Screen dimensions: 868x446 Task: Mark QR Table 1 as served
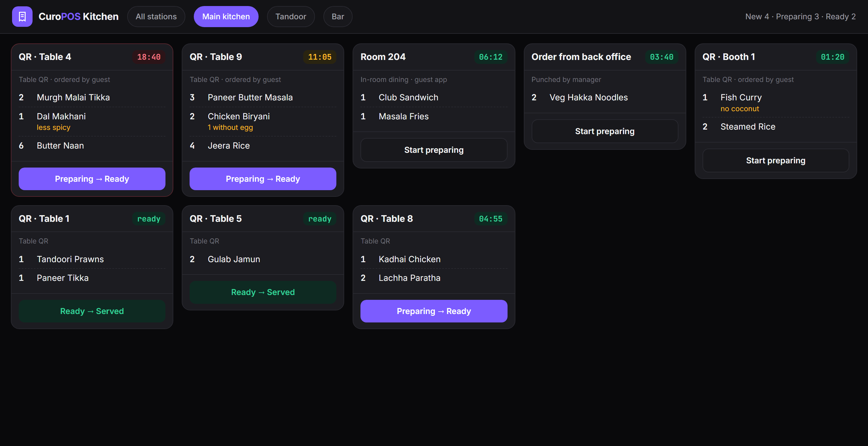click(92, 311)
